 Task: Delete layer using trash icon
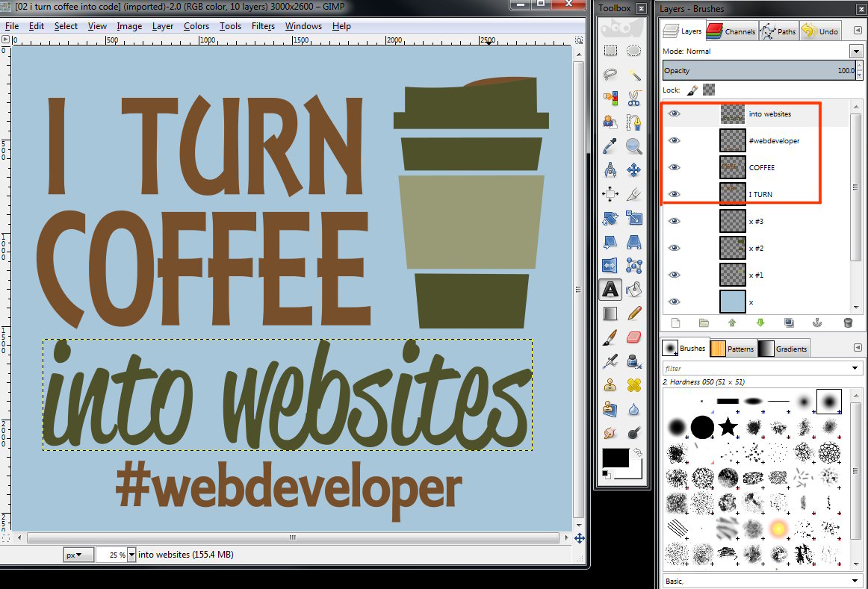(848, 323)
